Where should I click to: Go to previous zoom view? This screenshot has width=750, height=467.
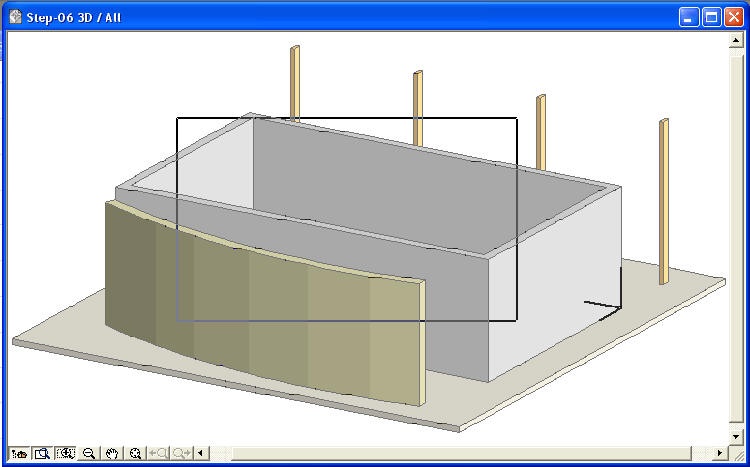[158, 453]
